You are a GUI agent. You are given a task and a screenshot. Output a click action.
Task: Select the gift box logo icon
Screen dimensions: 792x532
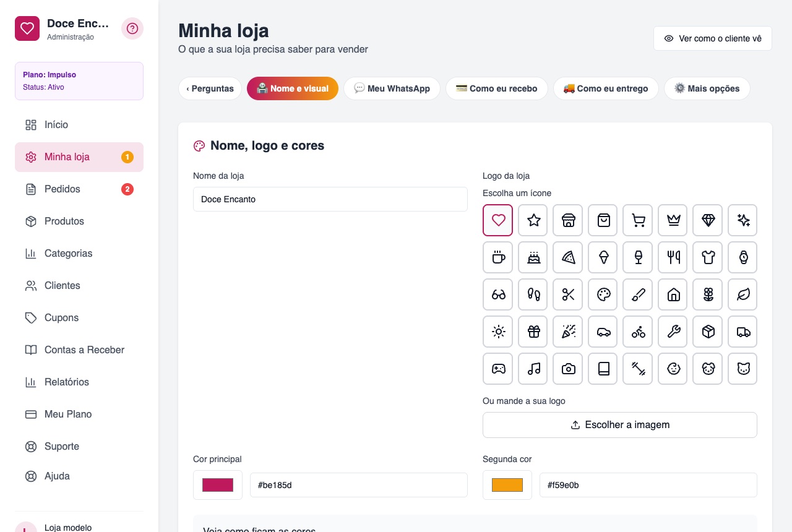tap(533, 332)
